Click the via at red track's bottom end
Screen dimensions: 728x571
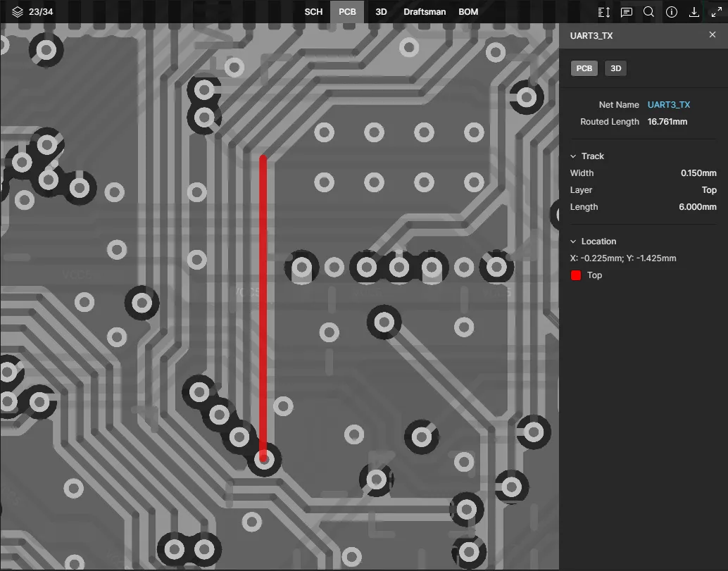[264, 460]
